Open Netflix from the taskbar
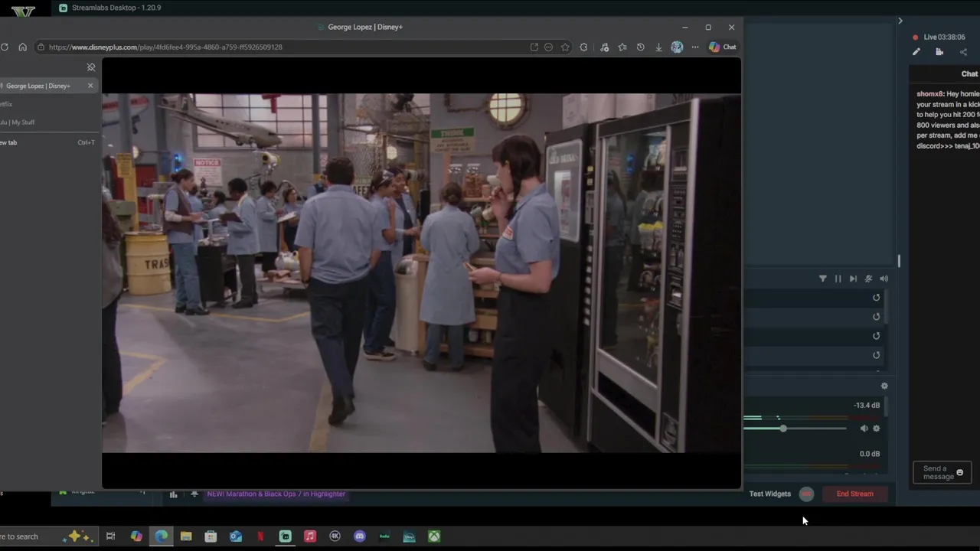The image size is (980, 551). [x=260, y=536]
